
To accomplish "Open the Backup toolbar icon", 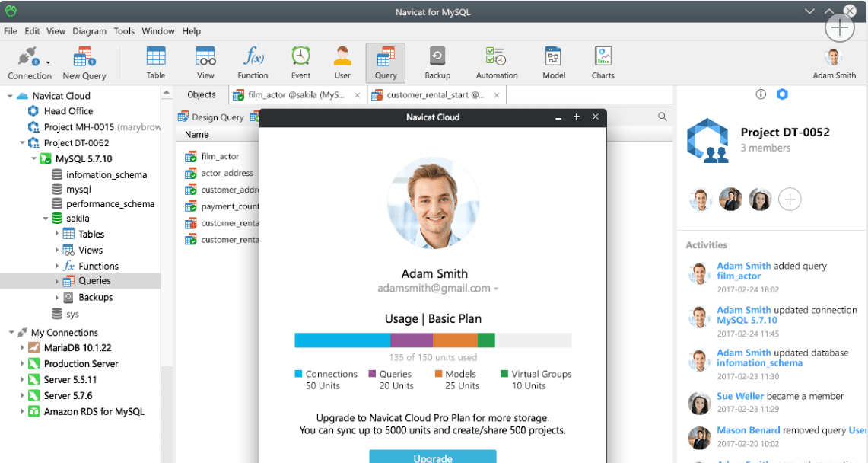I will 437,63.
